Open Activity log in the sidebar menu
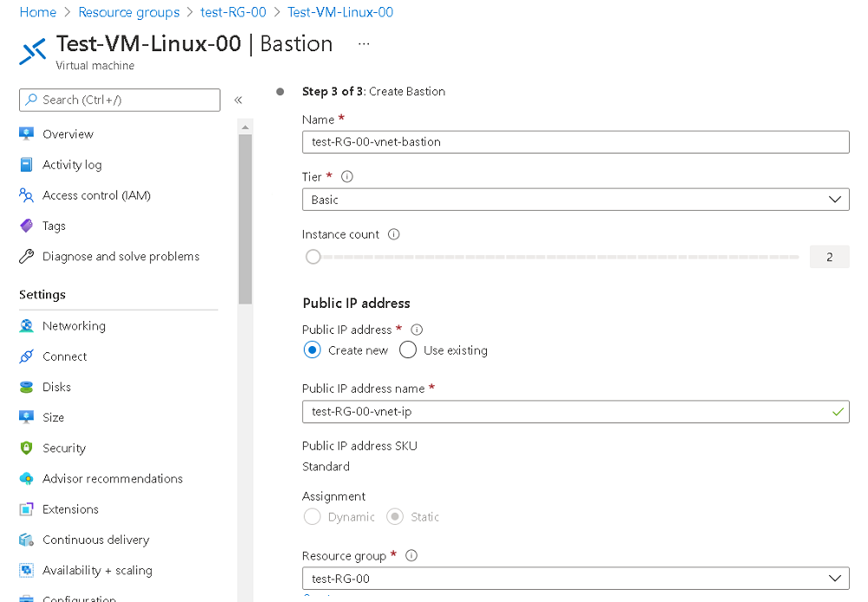 coord(72,165)
